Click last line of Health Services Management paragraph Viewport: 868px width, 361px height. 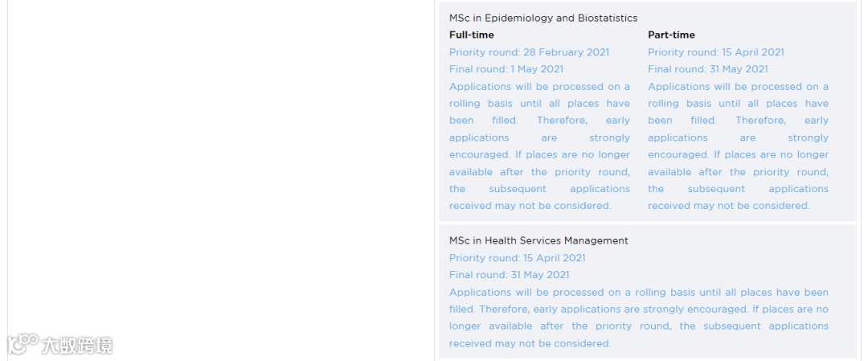pyautogui.click(x=530, y=343)
